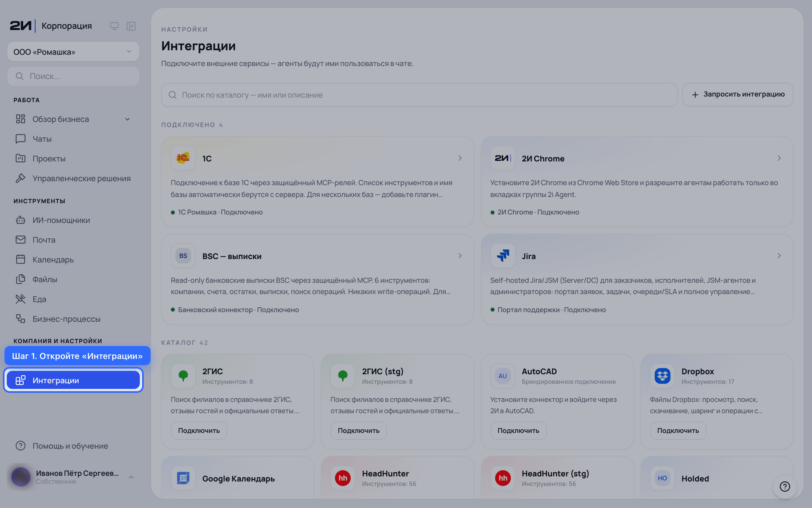Open Jira integration details chevron
The width and height of the screenshot is (812, 508).
(x=779, y=256)
